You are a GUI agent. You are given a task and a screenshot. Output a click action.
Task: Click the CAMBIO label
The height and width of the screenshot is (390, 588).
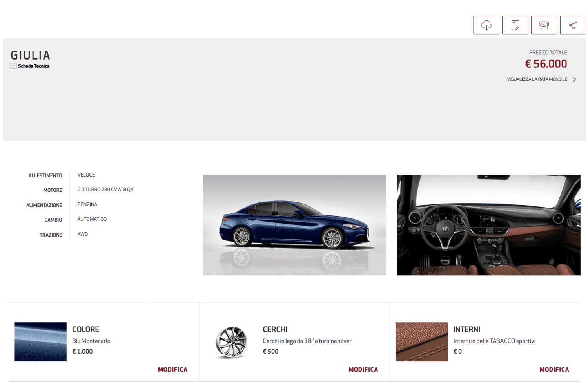click(x=53, y=220)
